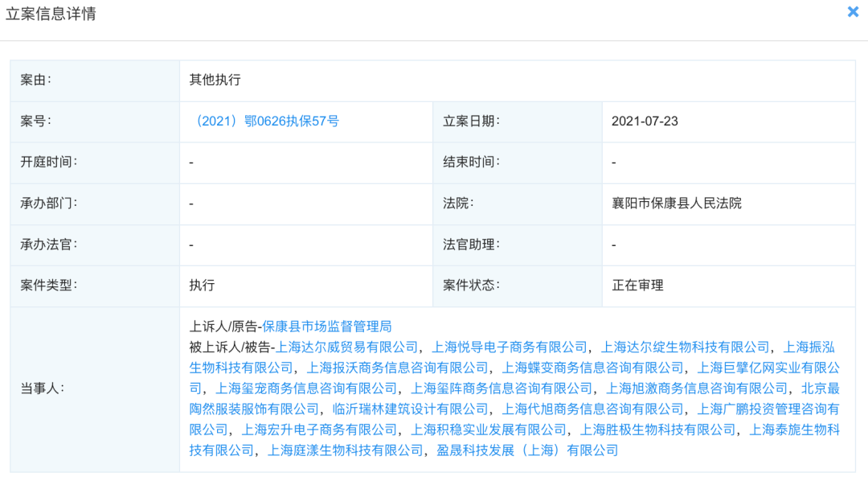
Task: Open 上海积稳实业发展有限公司 link
Action: coord(489,429)
